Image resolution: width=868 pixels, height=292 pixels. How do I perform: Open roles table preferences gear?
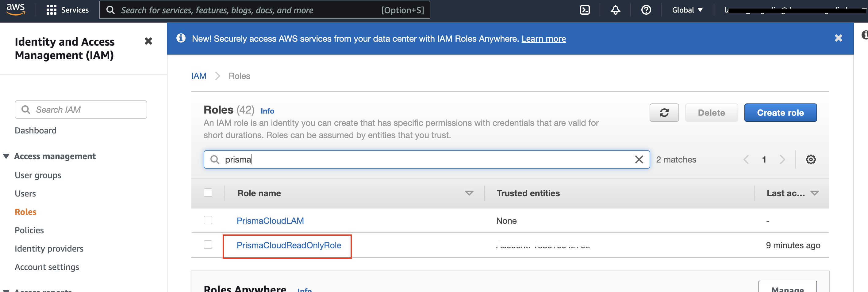(x=810, y=159)
